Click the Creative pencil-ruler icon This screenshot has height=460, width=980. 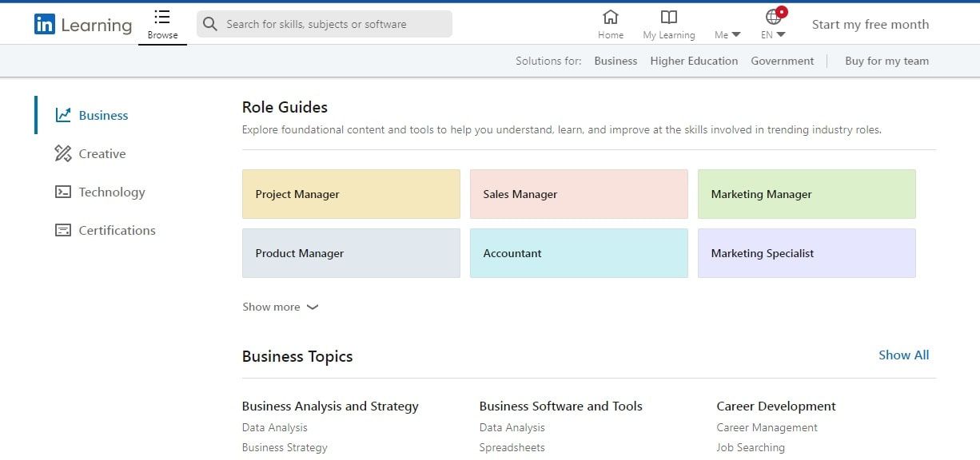tap(63, 153)
